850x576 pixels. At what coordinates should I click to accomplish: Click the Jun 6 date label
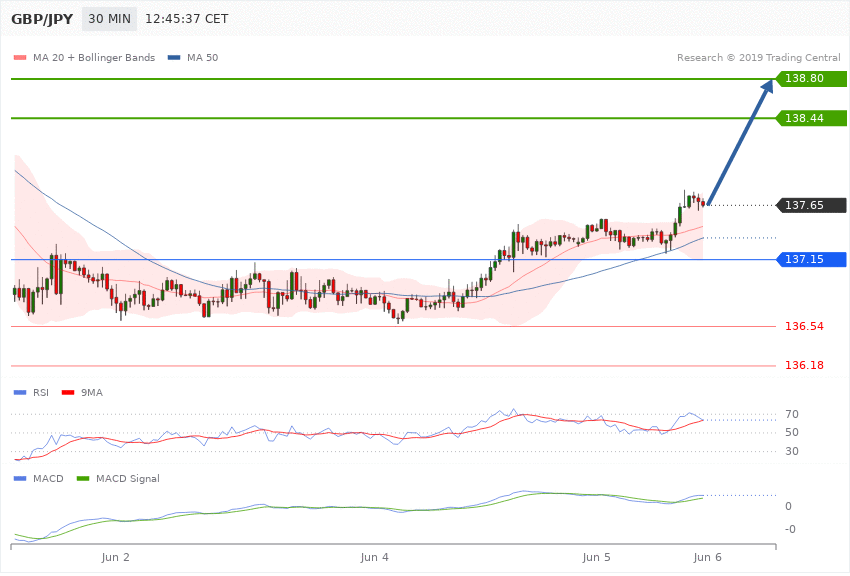(707, 558)
